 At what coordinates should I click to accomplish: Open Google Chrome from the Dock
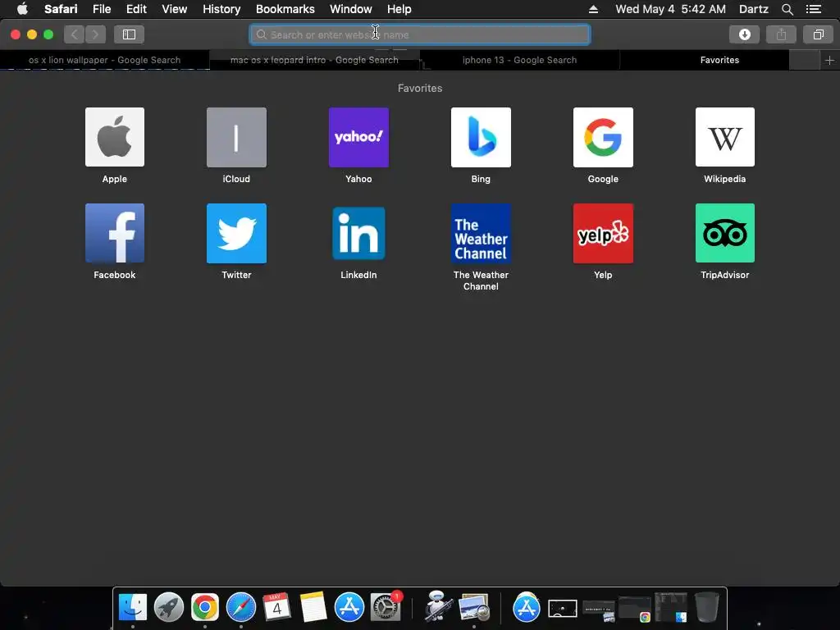[x=204, y=608]
